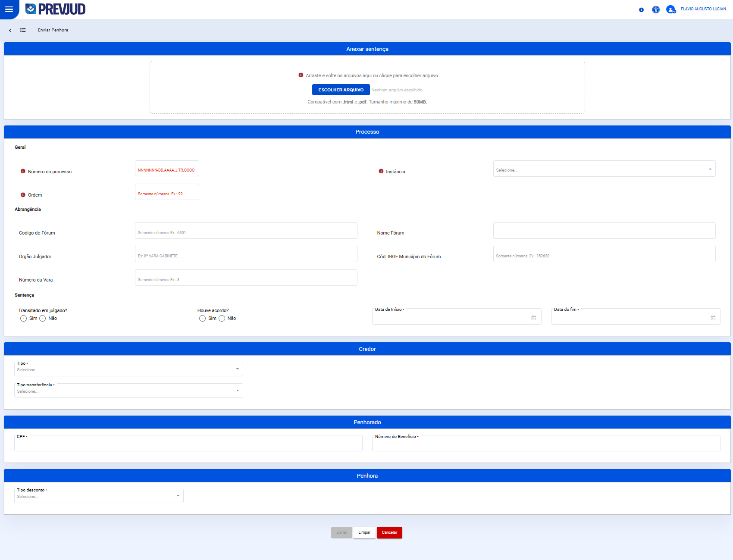Click the Número do processo input field
The height and width of the screenshot is (560, 733).
(x=167, y=169)
